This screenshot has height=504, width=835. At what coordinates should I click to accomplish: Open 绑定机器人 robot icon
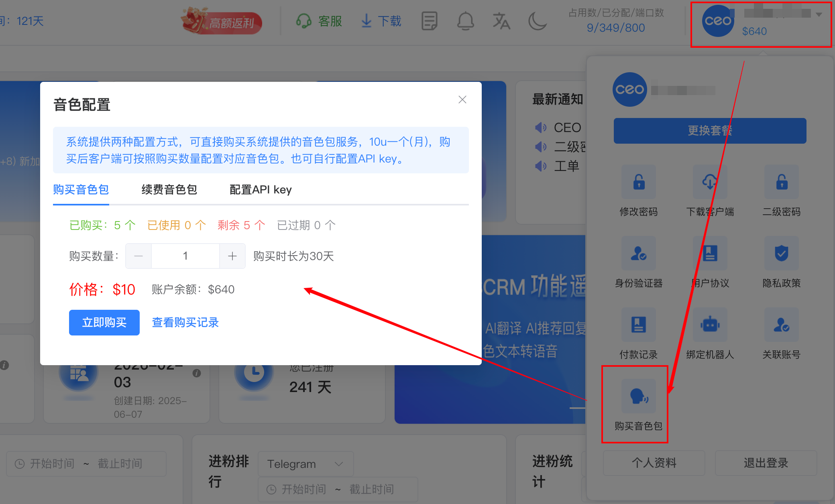click(710, 325)
